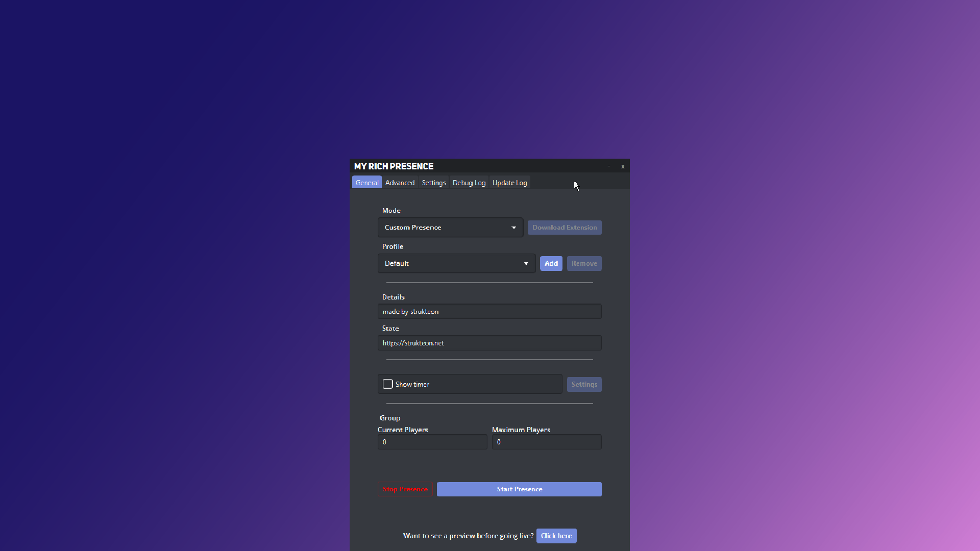Stop the presence
980x551 pixels.
405,489
